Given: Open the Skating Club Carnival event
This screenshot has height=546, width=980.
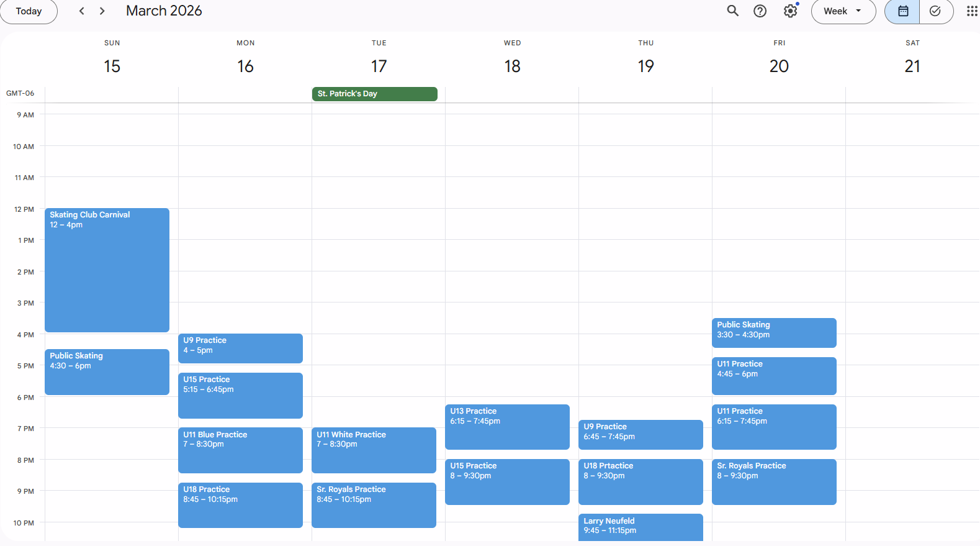Looking at the screenshot, I should [107, 270].
